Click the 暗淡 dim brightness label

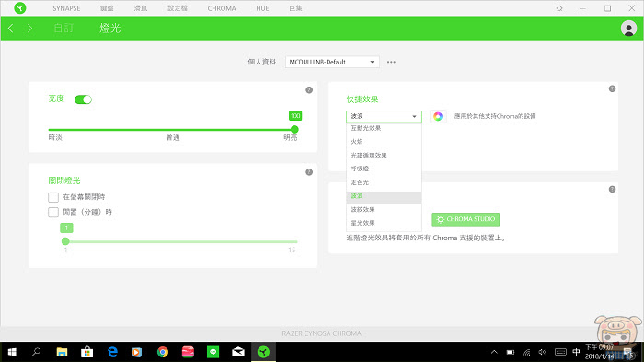click(x=55, y=137)
